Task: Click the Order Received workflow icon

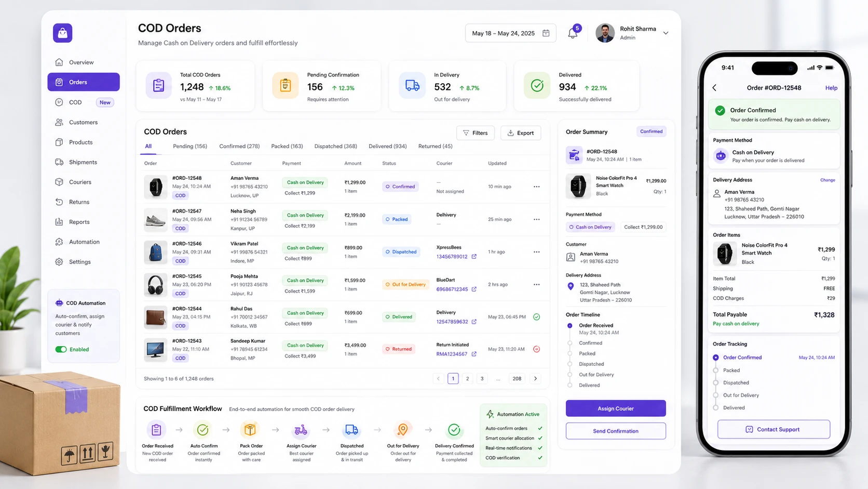Action: (x=156, y=430)
